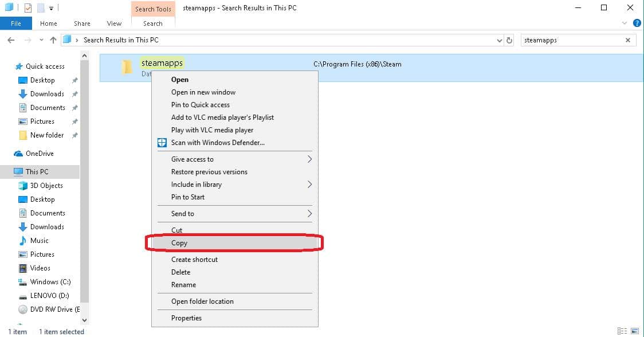This screenshot has width=644, height=337.
Task: Refresh the search results
Action: (509, 40)
